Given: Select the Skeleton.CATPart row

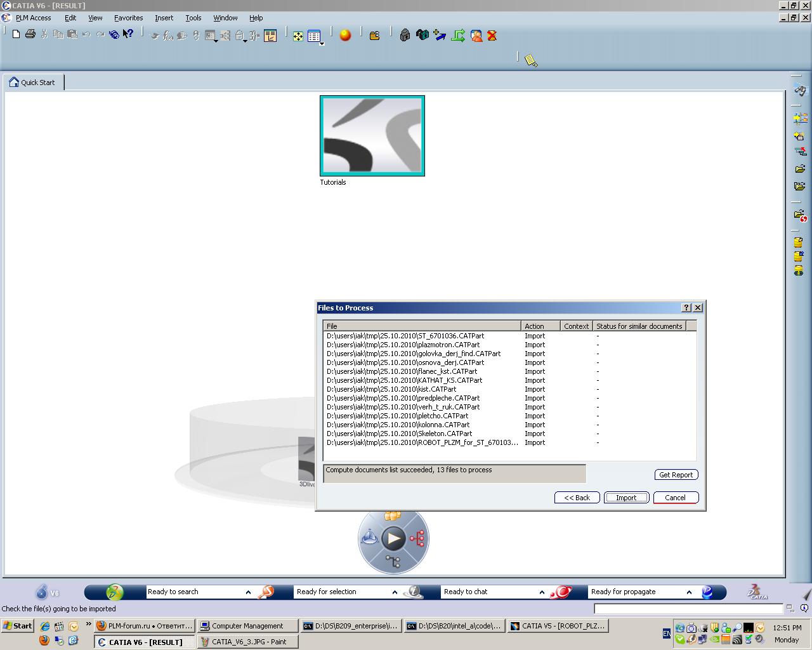Looking at the screenshot, I should click(509, 434).
